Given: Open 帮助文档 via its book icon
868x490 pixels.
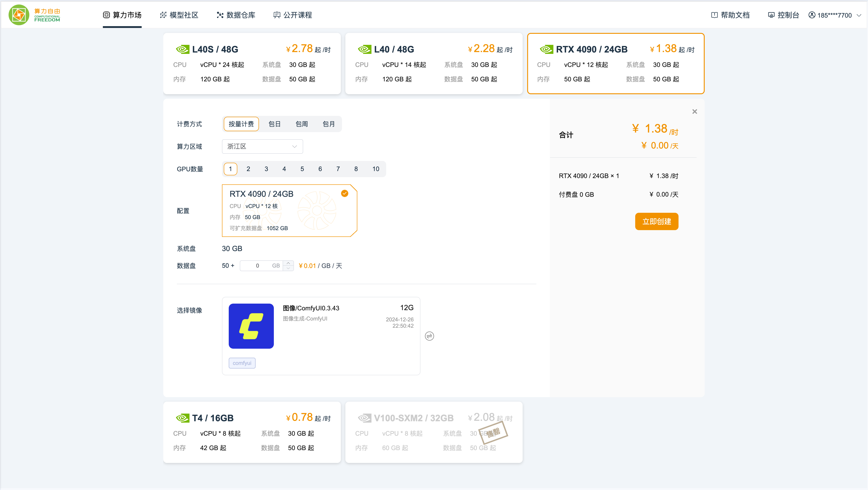Looking at the screenshot, I should (714, 15).
